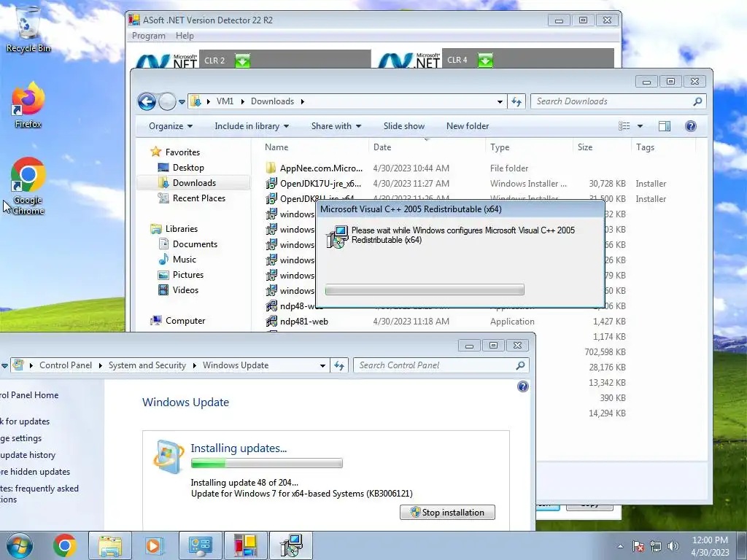This screenshot has width=747, height=560.
Task: Select Desktop under Favorites
Action: [187, 168]
